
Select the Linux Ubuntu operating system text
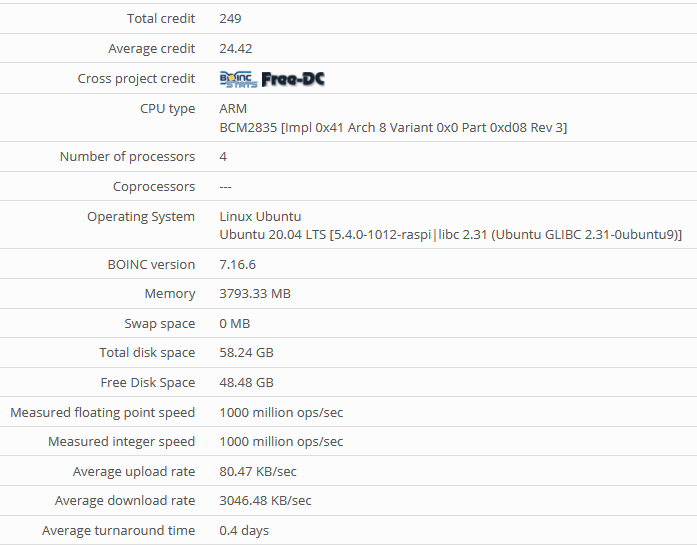pyautogui.click(x=260, y=216)
